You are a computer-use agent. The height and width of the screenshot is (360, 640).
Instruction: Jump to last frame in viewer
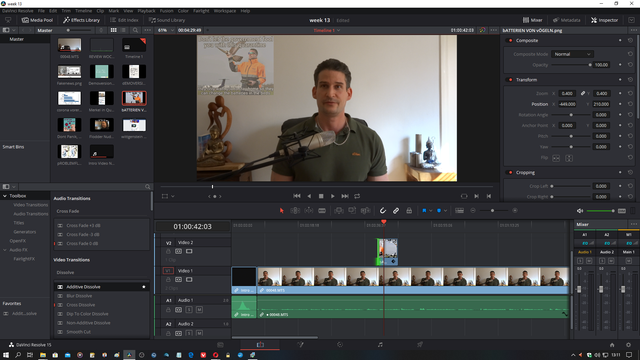tap(345, 196)
